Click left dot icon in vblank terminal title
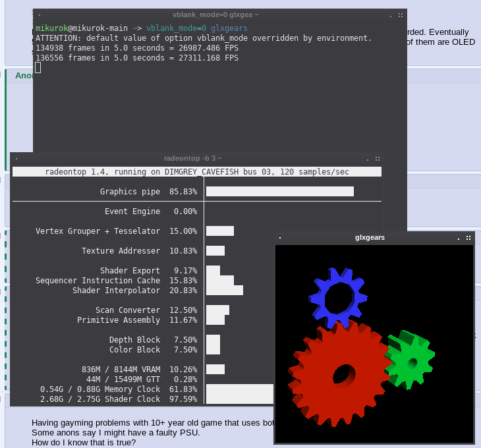Viewport: 481px width, 448px height. 40,15
